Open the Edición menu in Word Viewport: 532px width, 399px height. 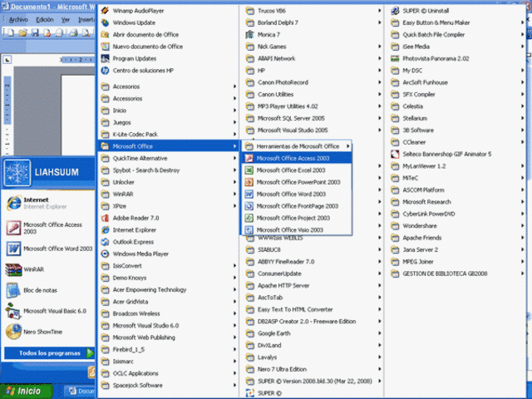[x=44, y=20]
